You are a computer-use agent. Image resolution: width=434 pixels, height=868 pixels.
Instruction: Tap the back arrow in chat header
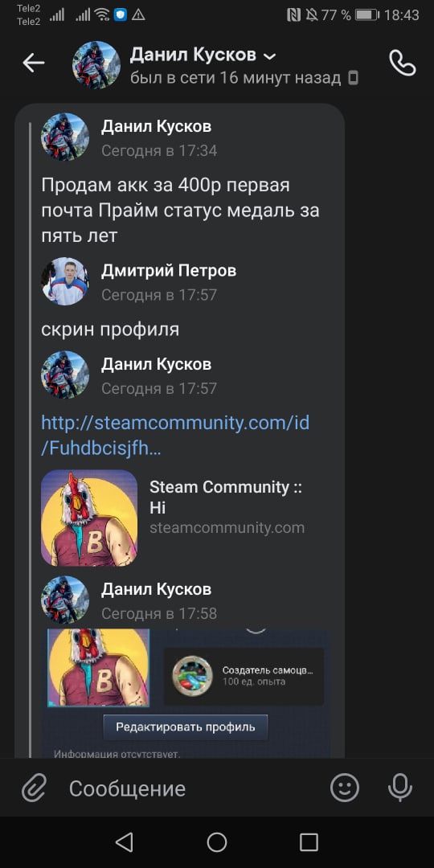click(x=33, y=63)
